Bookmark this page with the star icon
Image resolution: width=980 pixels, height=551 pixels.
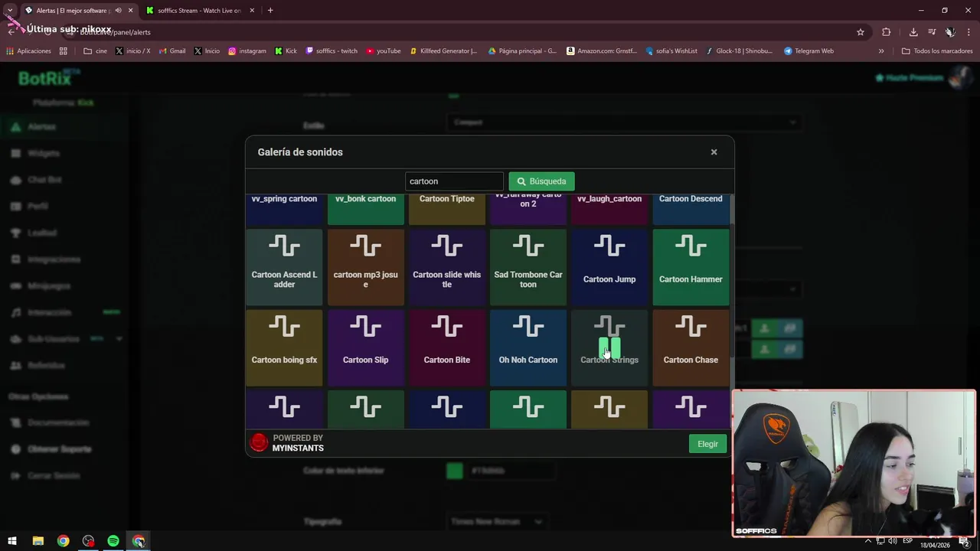(x=861, y=32)
